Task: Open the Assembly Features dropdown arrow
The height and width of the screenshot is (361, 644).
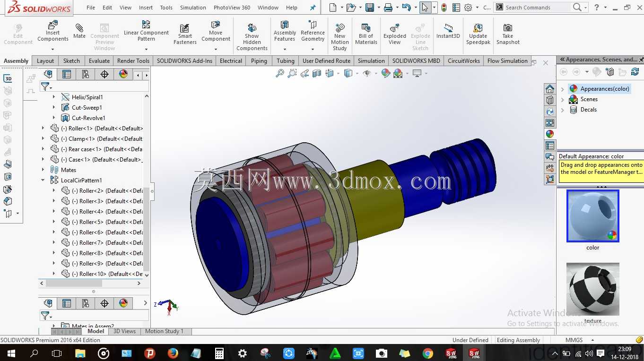Action: [285, 49]
